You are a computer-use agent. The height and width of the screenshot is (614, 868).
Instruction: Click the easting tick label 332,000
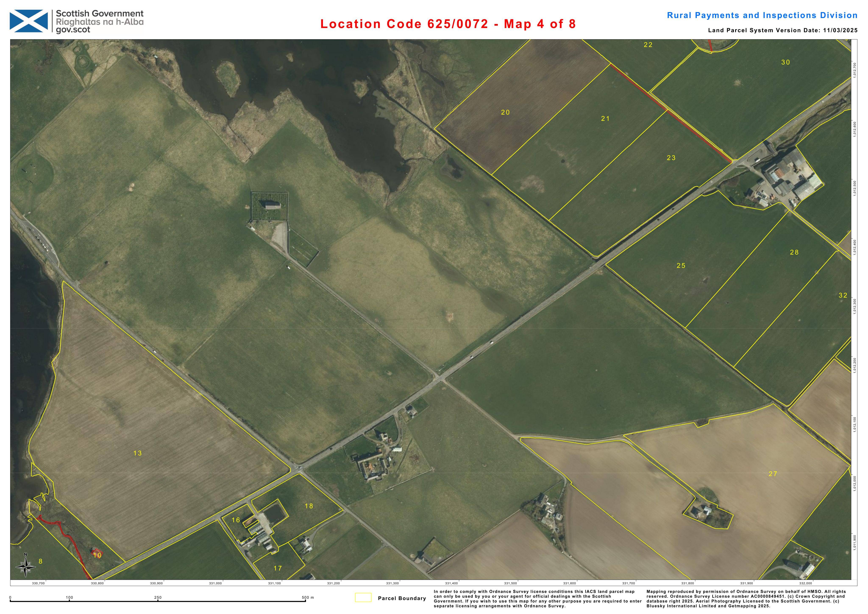click(806, 583)
